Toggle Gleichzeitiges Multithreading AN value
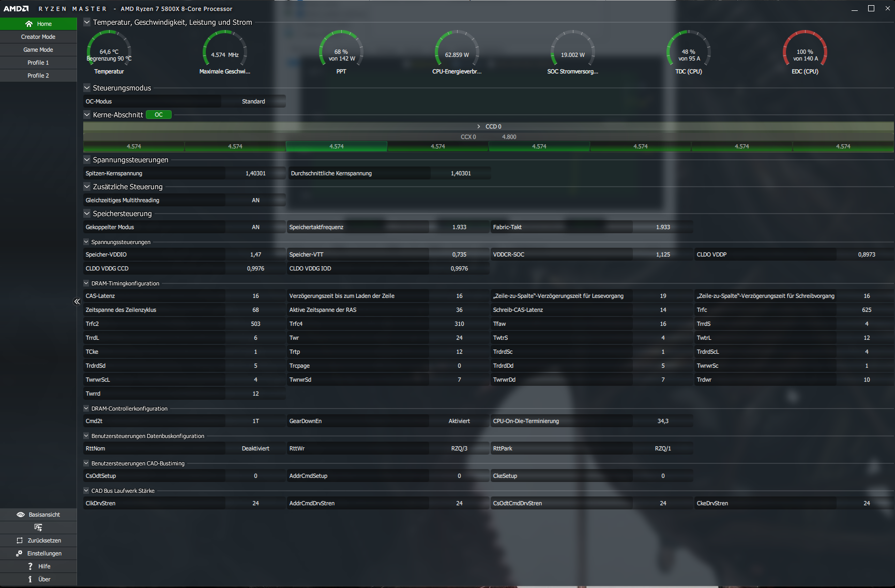The height and width of the screenshot is (588, 895). [255, 200]
